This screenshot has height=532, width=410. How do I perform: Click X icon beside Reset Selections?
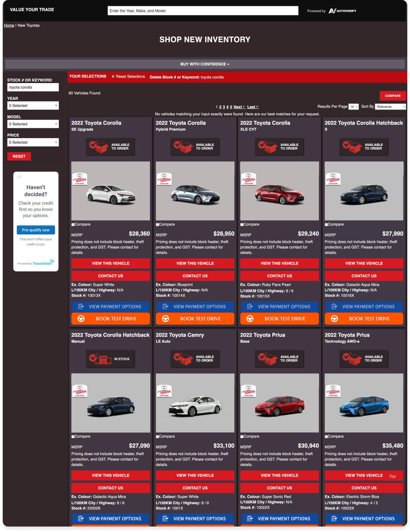(x=113, y=77)
